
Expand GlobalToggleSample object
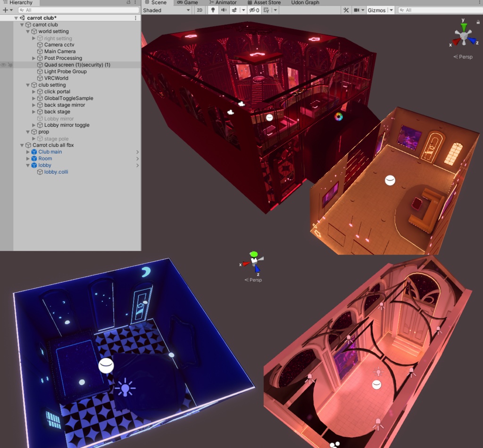tap(33, 98)
